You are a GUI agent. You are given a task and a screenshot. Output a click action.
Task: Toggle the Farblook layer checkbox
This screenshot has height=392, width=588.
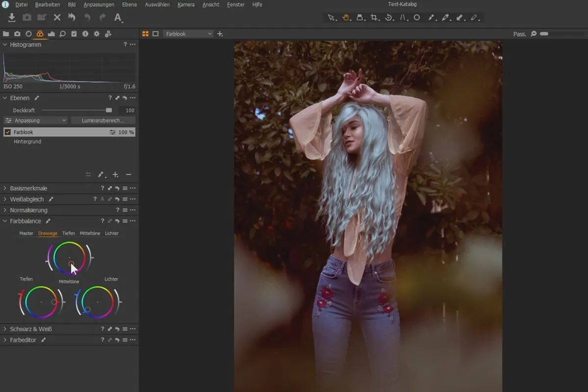coord(7,132)
